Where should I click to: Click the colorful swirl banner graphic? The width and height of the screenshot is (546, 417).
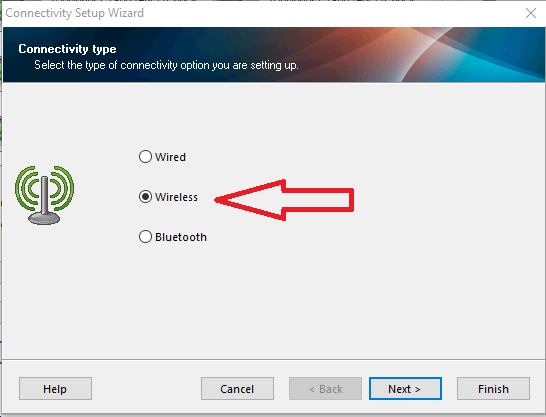[x=453, y=54]
